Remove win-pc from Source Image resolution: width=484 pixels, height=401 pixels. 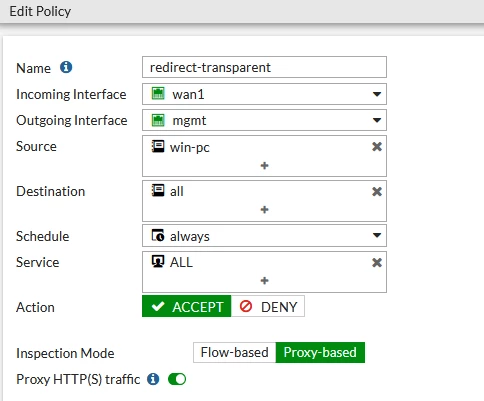(x=377, y=147)
